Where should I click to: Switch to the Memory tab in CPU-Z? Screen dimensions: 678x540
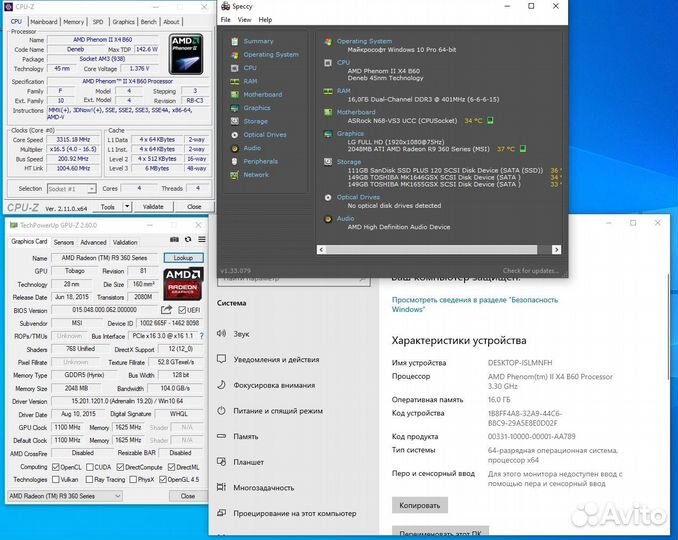74,22
